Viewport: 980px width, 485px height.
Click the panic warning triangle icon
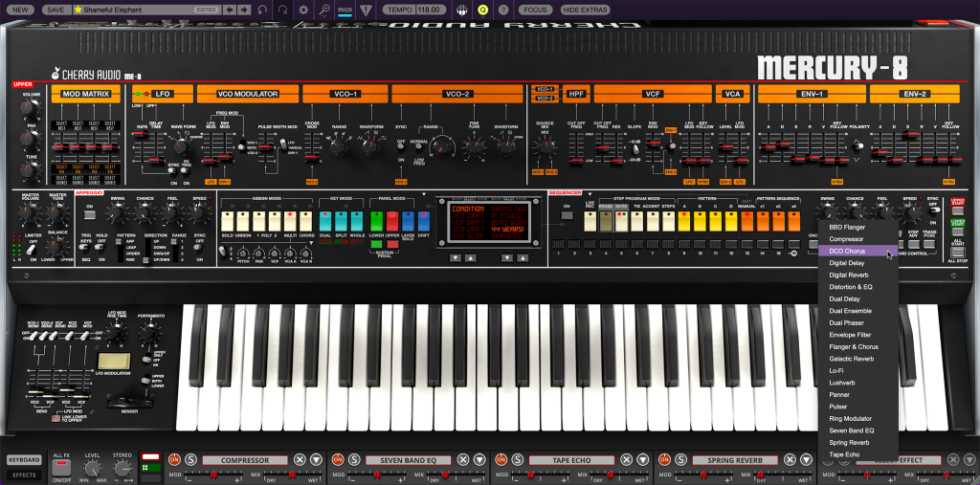[x=366, y=10]
